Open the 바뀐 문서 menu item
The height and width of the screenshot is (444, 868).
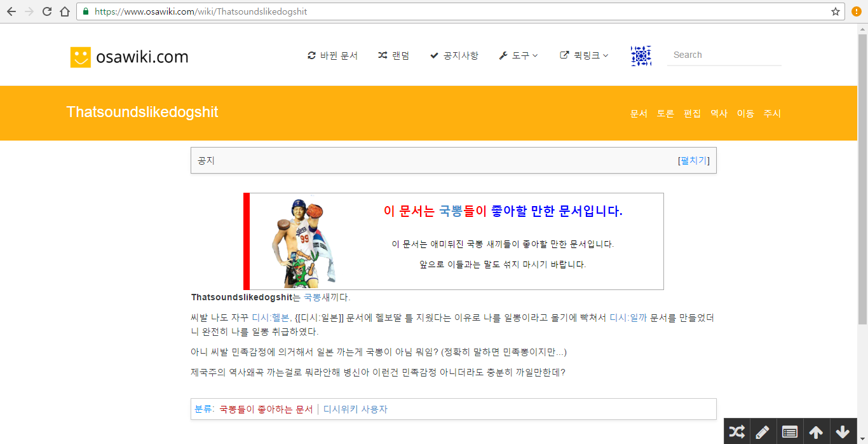click(x=333, y=56)
